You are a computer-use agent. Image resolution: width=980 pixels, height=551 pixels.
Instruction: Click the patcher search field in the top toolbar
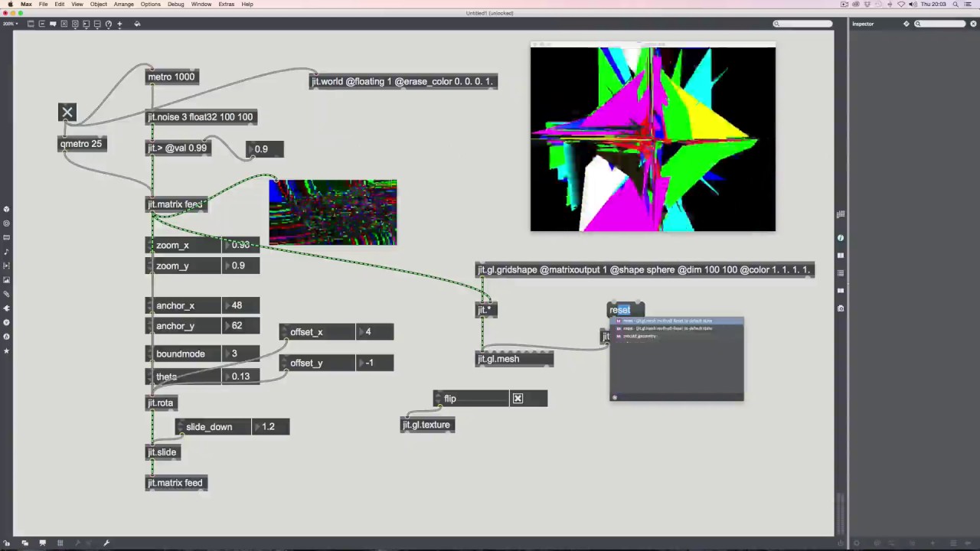tap(803, 24)
